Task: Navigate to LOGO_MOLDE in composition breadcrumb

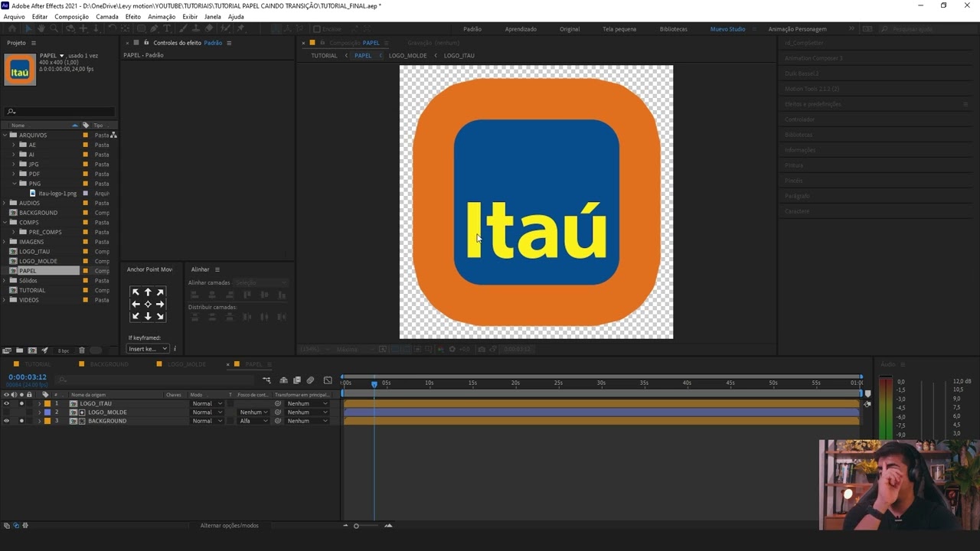Action: 407,56
